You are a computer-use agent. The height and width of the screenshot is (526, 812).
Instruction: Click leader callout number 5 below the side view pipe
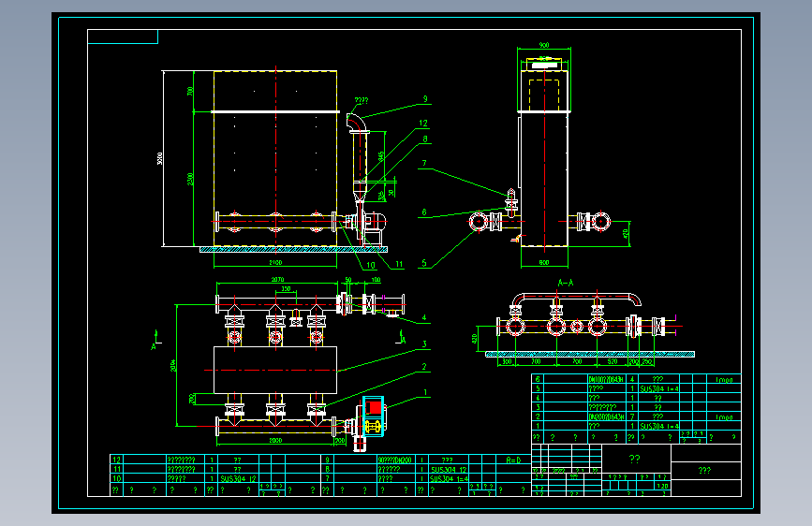tap(424, 263)
